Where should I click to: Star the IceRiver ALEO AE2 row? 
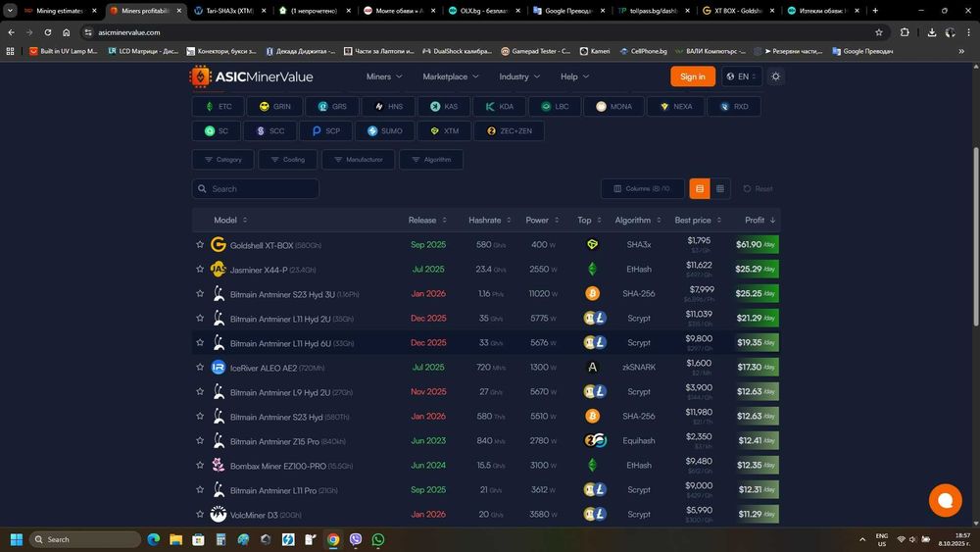[200, 367]
